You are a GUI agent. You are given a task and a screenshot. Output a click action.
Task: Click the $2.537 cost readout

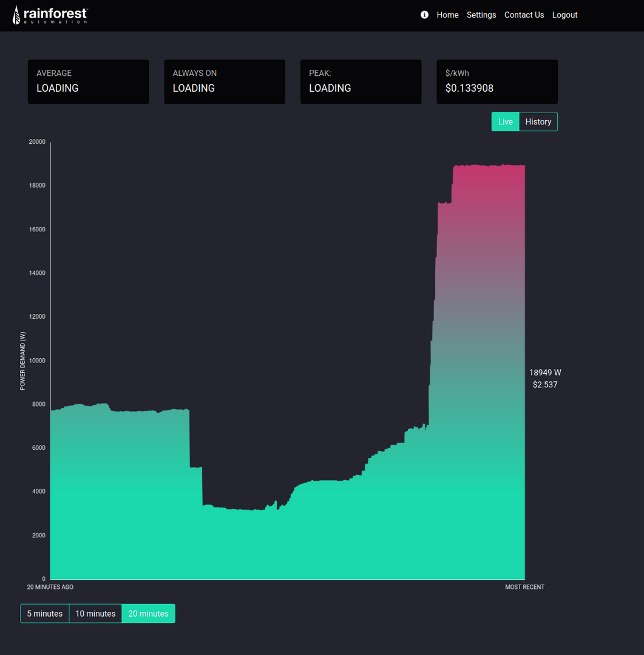pyautogui.click(x=544, y=385)
